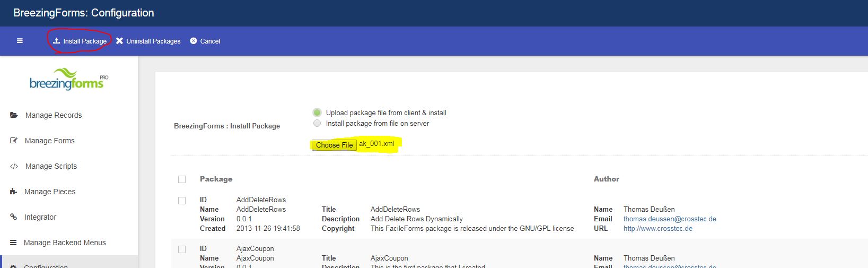Click the Package column header
Image resolution: width=868 pixels, height=268 pixels.
(216, 179)
